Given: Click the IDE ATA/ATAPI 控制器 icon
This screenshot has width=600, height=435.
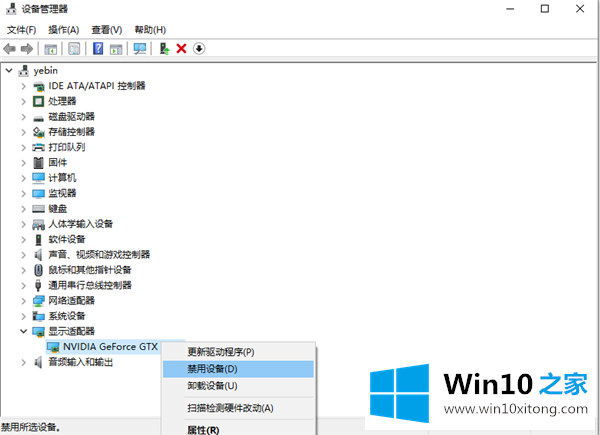Looking at the screenshot, I should click(39, 86).
